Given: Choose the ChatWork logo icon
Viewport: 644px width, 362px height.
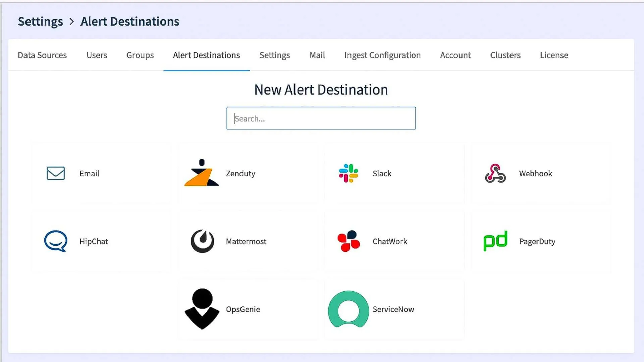Looking at the screenshot, I should [x=348, y=241].
